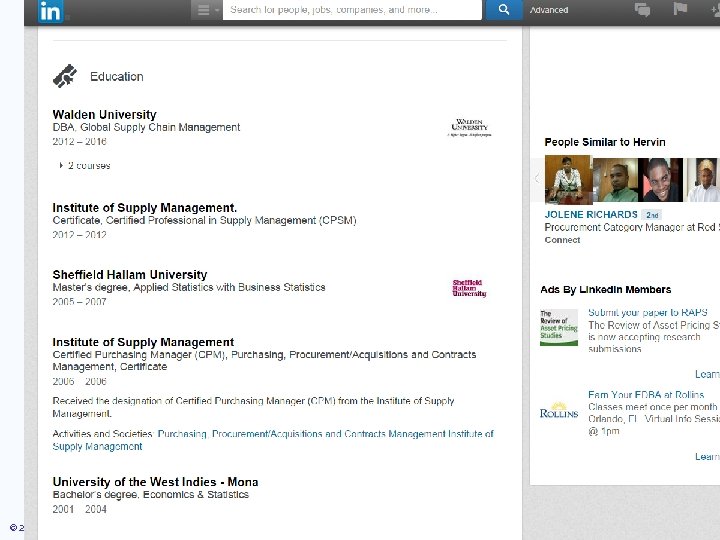Click the Rollins ad logo

[x=559, y=411]
